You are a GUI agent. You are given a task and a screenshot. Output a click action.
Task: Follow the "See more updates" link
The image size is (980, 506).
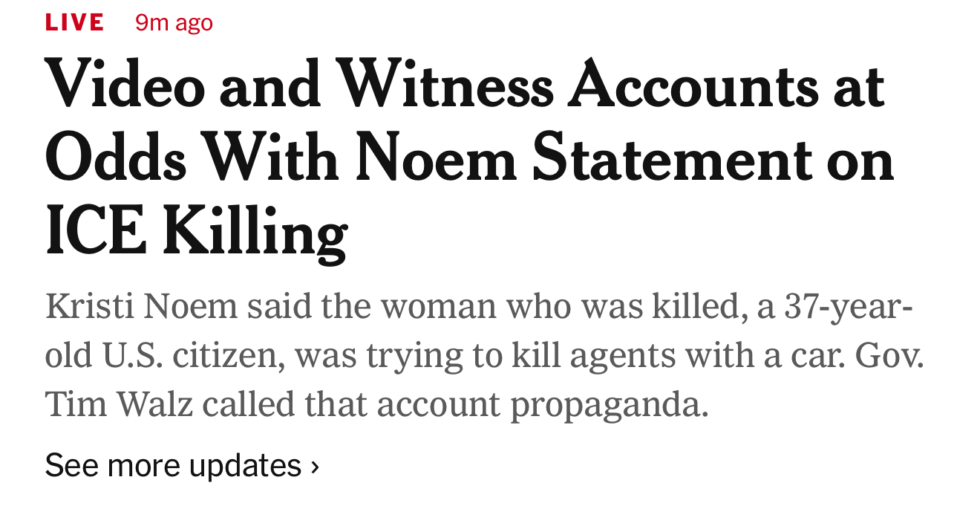click(x=173, y=466)
